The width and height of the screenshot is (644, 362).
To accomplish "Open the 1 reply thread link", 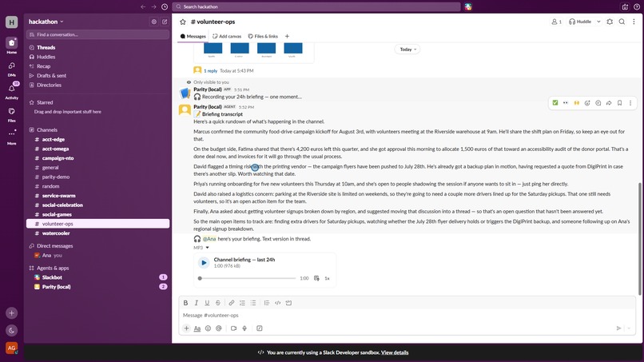I will click(x=210, y=70).
